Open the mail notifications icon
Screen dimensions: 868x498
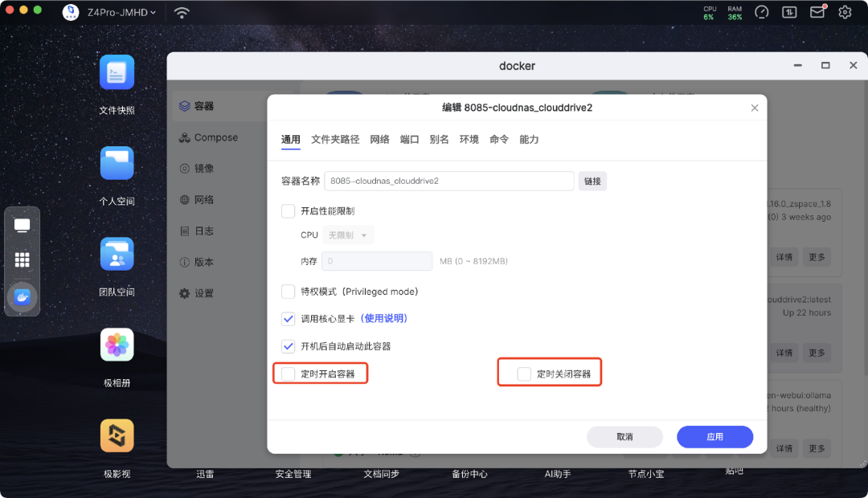817,11
